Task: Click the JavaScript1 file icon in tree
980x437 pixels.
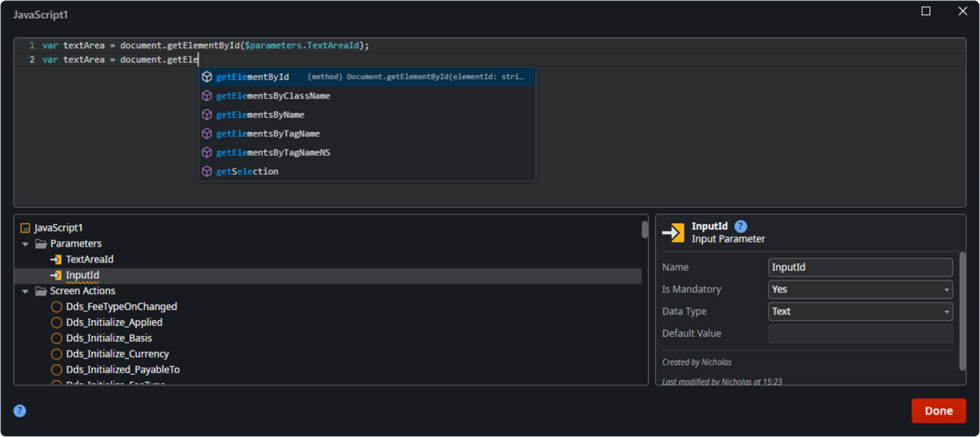Action: click(x=25, y=228)
